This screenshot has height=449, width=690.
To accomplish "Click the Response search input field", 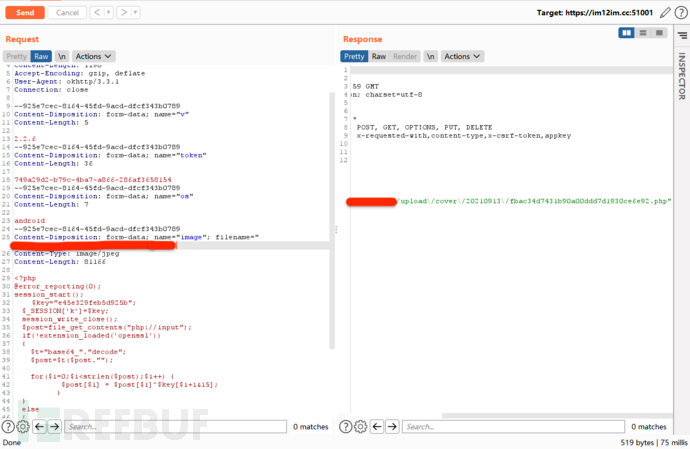I will [x=513, y=427].
